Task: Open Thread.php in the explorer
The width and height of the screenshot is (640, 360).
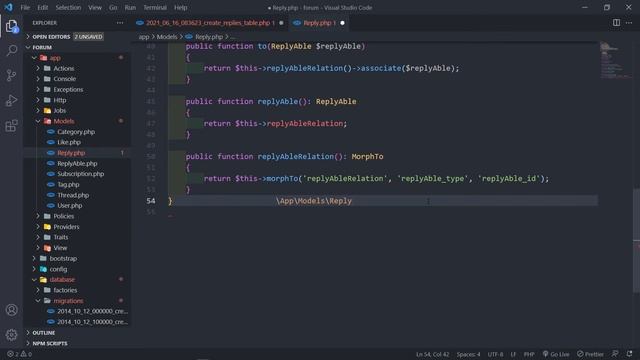Action: 78,195
